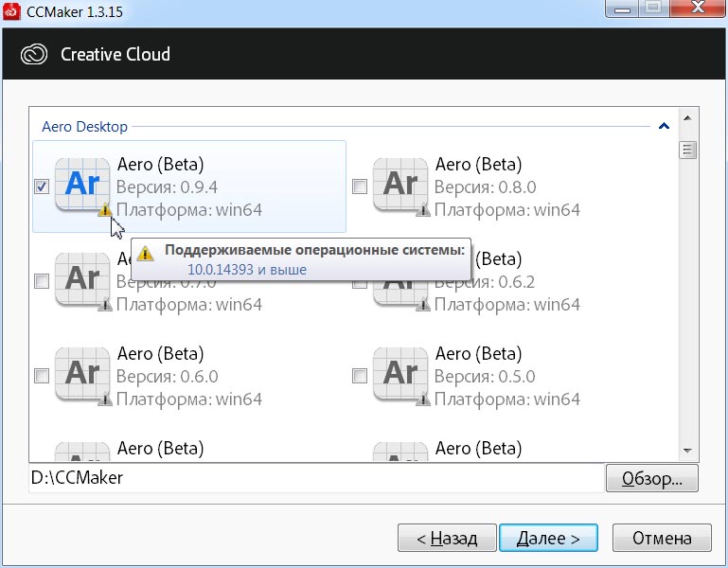Uncheck the Aero 0.9.4 checkbox
728x568 pixels.
pos(42,186)
